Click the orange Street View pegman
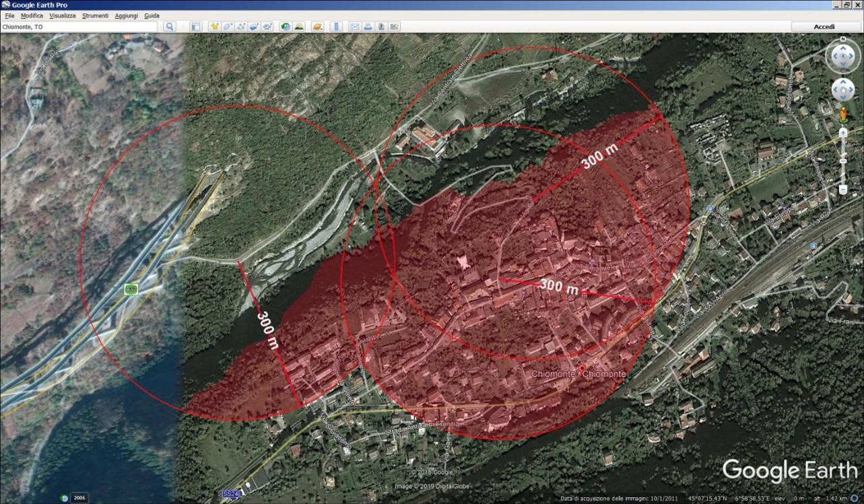 (842, 114)
